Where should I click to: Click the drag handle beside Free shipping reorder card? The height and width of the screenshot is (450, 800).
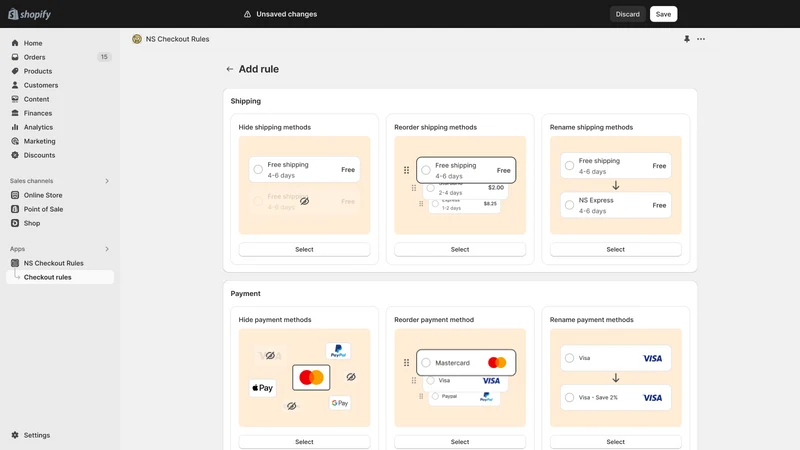(x=406, y=170)
